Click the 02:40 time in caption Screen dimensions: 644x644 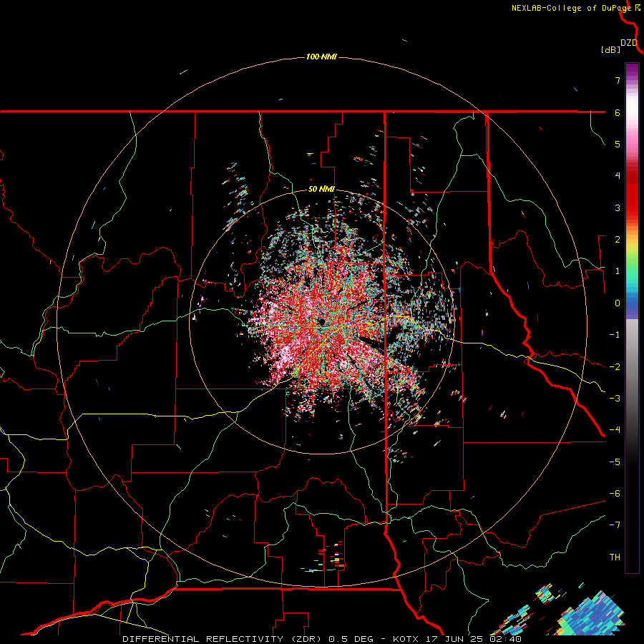pyautogui.click(x=505, y=639)
